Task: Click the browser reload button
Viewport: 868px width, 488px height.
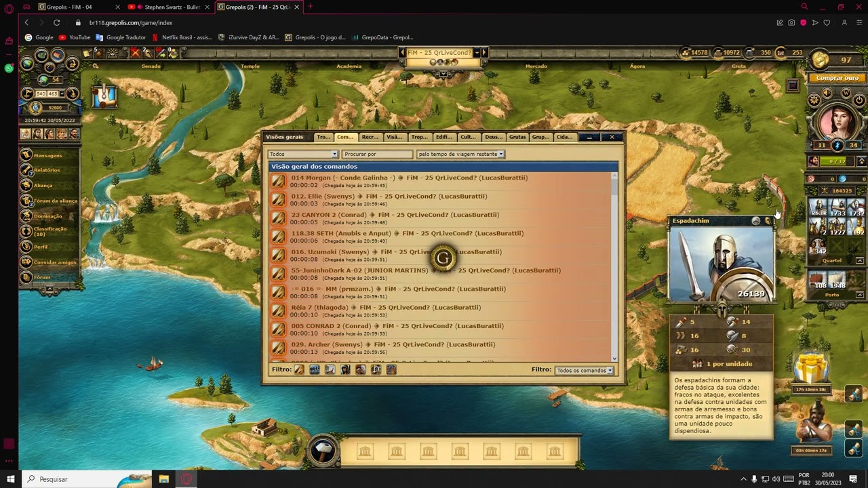Action: click(56, 22)
